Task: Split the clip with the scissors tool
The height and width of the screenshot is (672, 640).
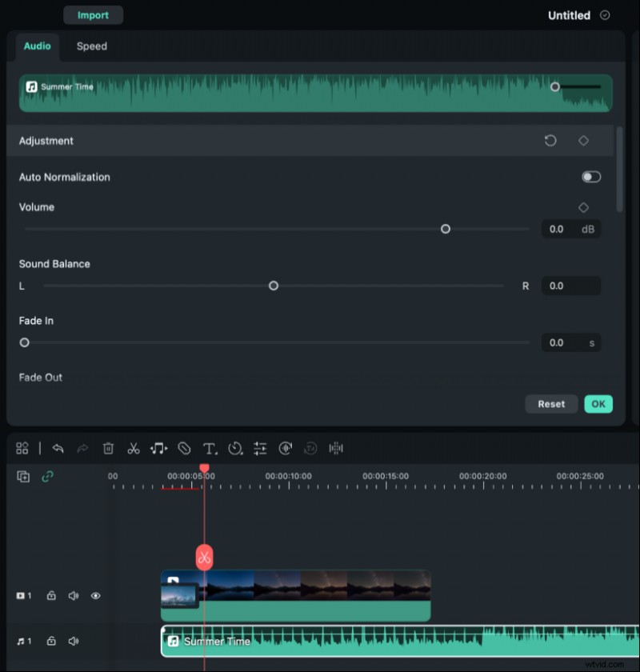Action: 134,448
